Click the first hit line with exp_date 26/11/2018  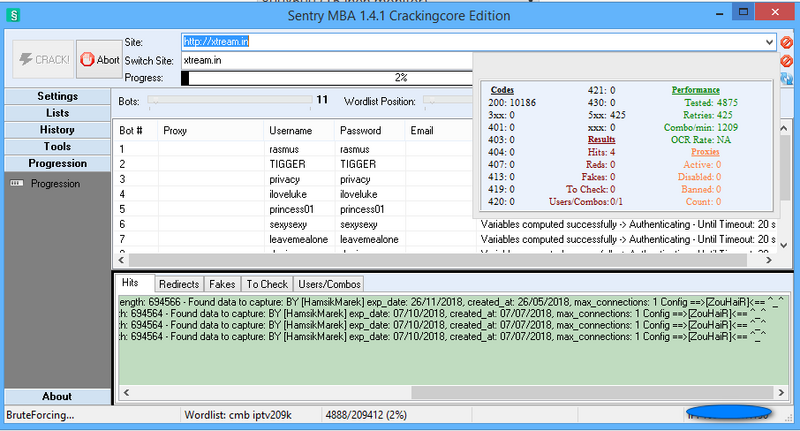452,302
